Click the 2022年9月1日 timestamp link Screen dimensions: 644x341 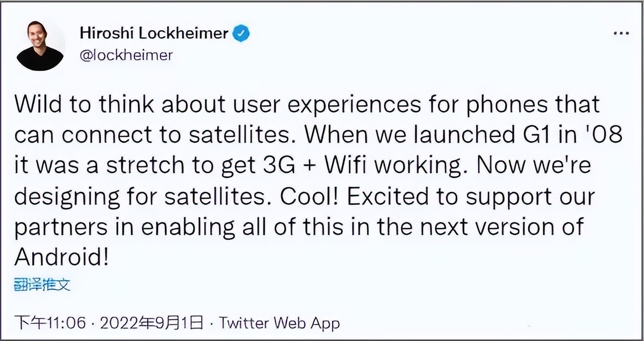pos(154,323)
